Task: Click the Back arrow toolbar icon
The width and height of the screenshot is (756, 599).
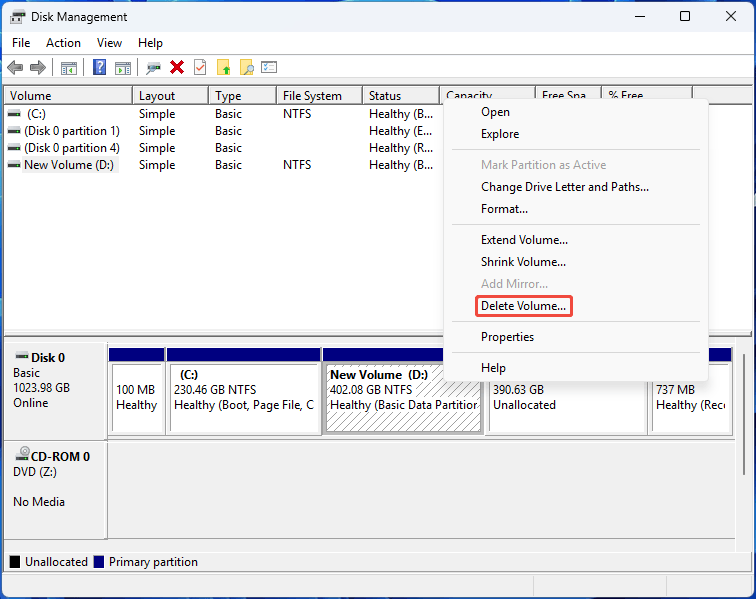Action: tap(15, 68)
